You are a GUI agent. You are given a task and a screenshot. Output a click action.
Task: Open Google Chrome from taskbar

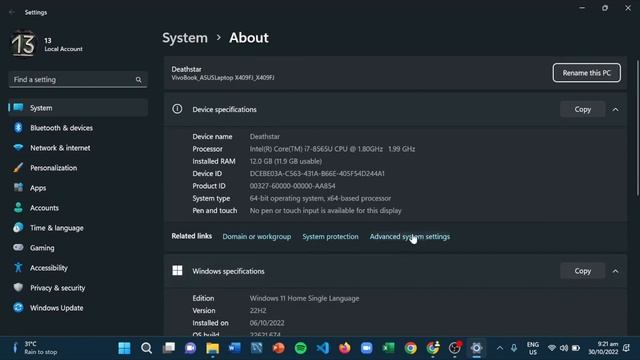coord(411,348)
